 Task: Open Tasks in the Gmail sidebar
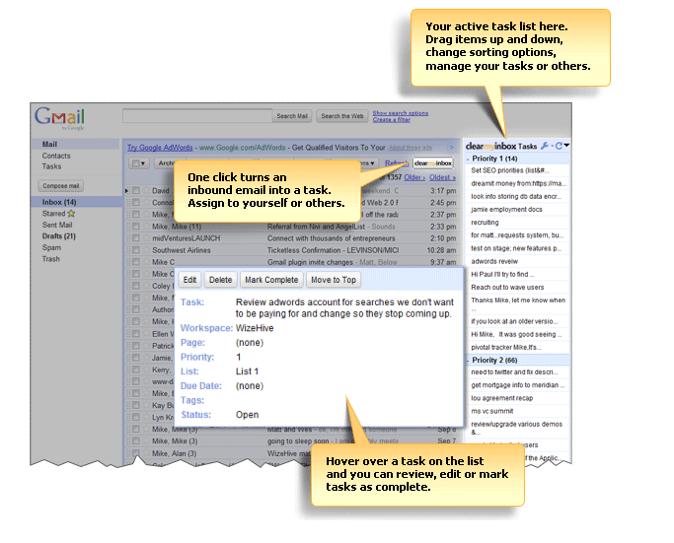[51, 166]
